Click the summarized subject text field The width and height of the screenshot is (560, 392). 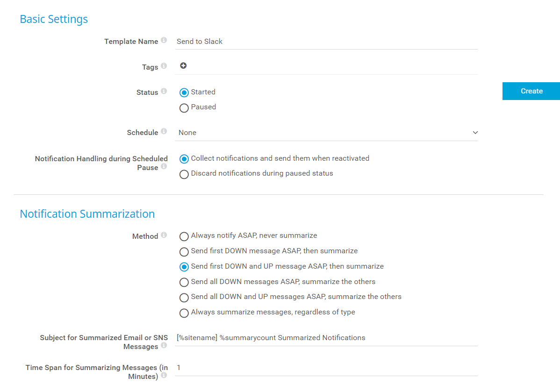coord(326,338)
